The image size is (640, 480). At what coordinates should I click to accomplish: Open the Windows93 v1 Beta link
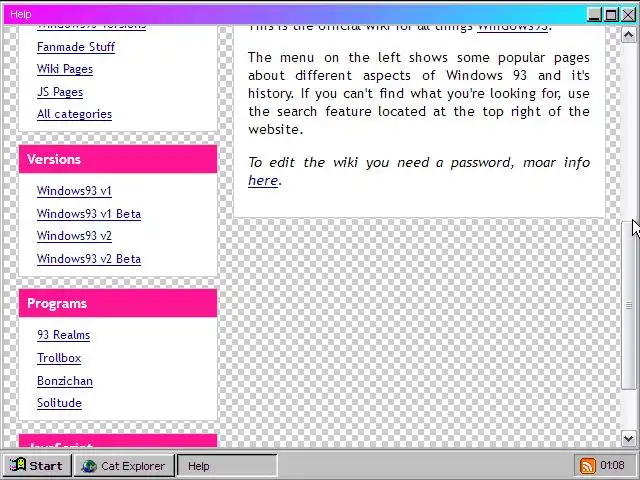pos(89,214)
